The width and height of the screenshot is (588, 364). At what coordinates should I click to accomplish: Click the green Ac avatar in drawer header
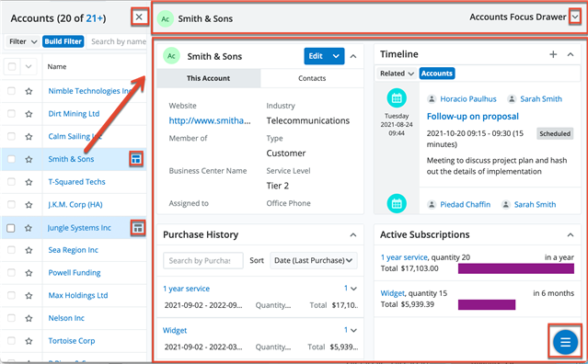166,18
